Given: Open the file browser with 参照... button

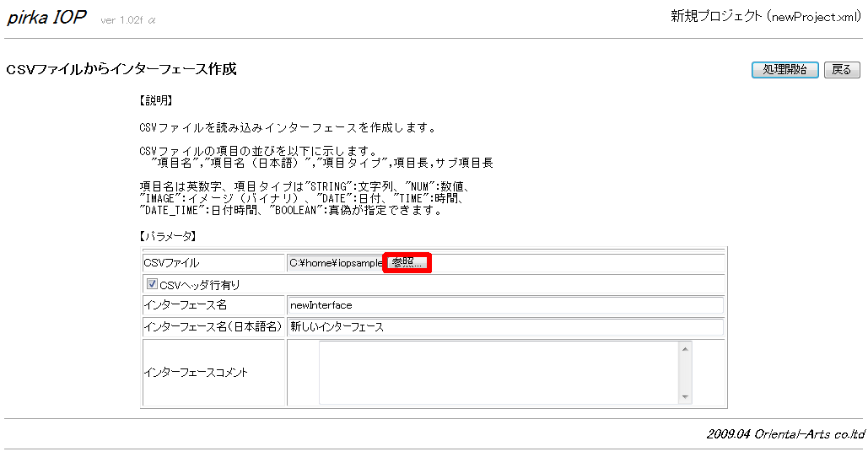Looking at the screenshot, I should (x=407, y=263).
